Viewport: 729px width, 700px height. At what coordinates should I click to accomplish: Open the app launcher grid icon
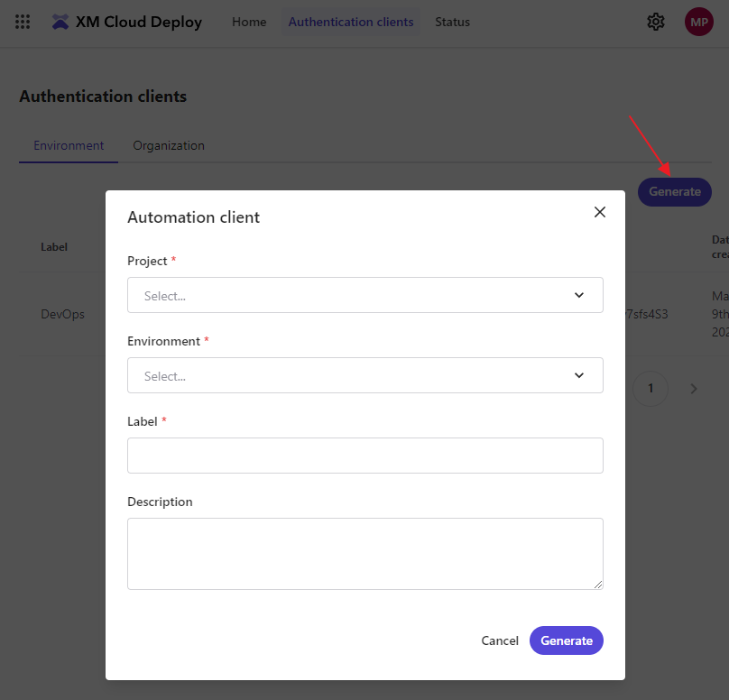pyautogui.click(x=22, y=22)
